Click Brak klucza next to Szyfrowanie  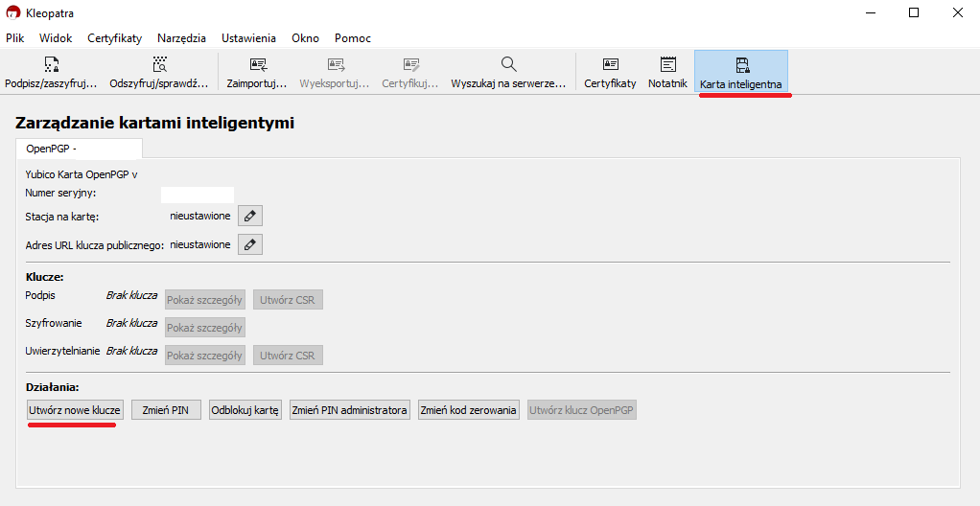[131, 323]
